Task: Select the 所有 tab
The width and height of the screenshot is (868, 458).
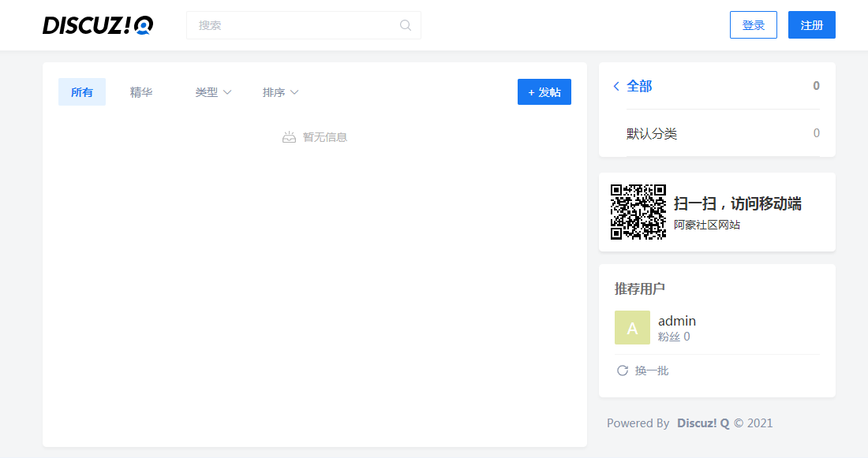Action: pyautogui.click(x=82, y=92)
